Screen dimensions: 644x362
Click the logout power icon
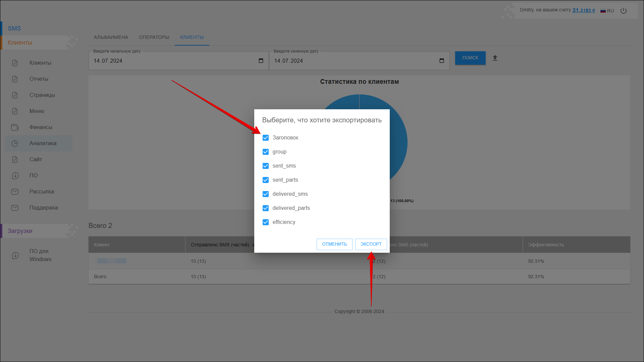click(x=624, y=11)
